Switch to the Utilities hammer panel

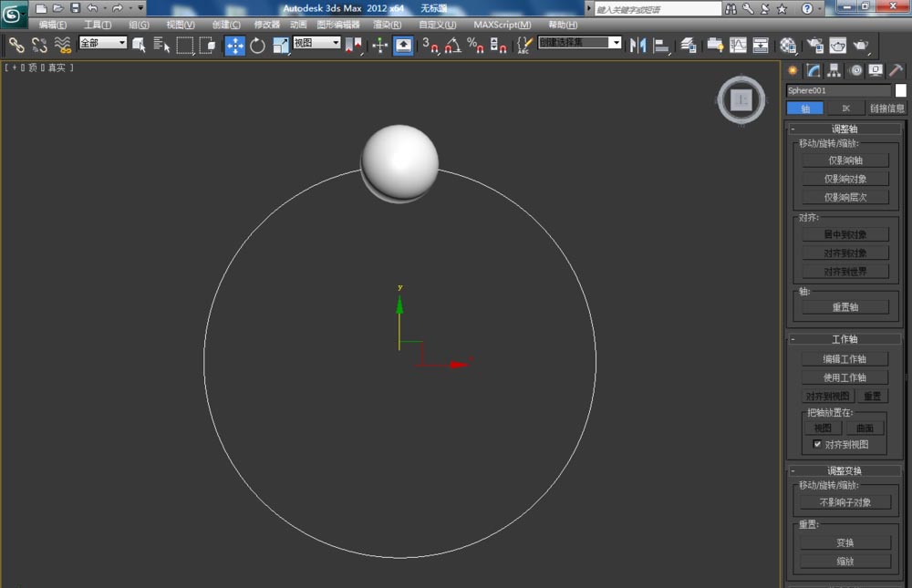point(896,70)
